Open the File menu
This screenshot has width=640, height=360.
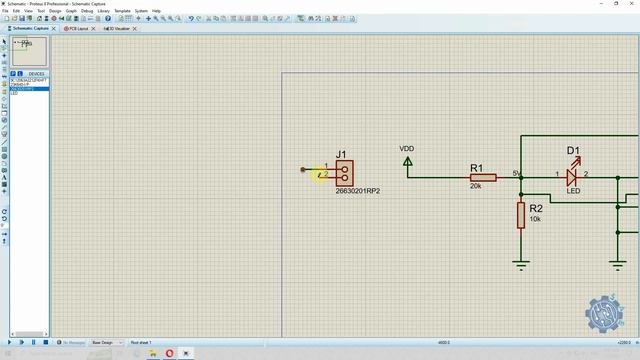(x=5, y=11)
